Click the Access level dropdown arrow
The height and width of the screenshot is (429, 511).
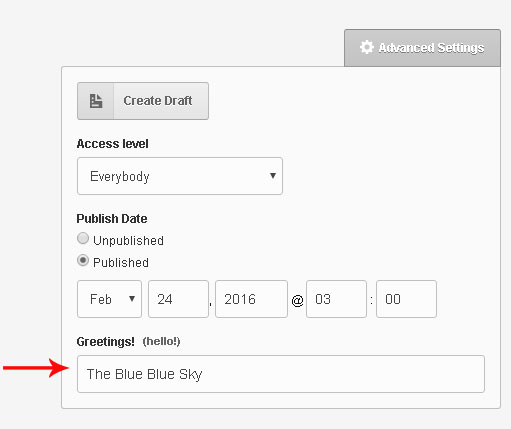273,176
